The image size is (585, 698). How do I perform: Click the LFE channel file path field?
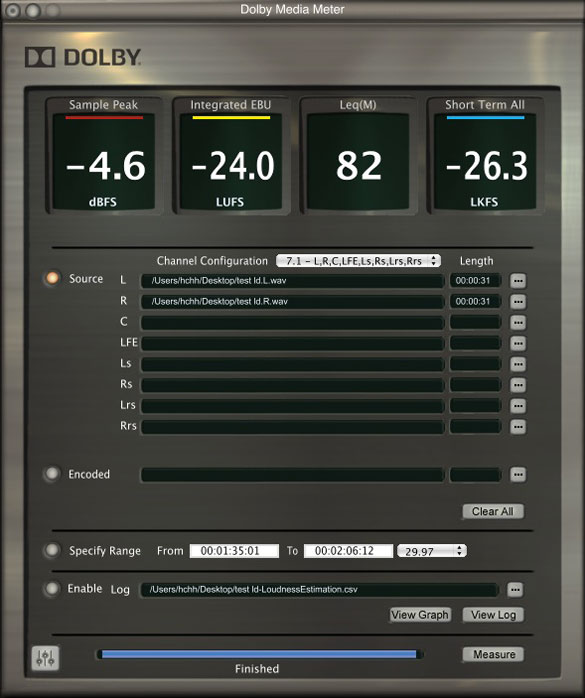click(x=292, y=343)
